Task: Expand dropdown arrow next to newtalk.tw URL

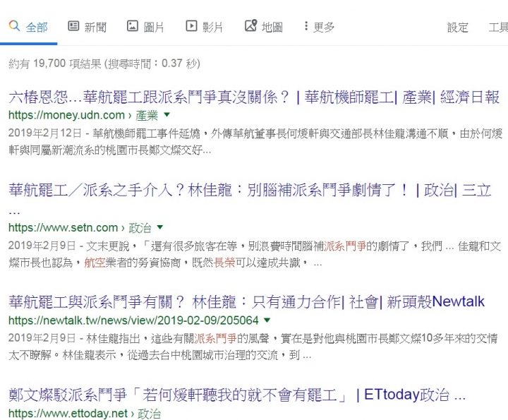Action: coord(267,320)
